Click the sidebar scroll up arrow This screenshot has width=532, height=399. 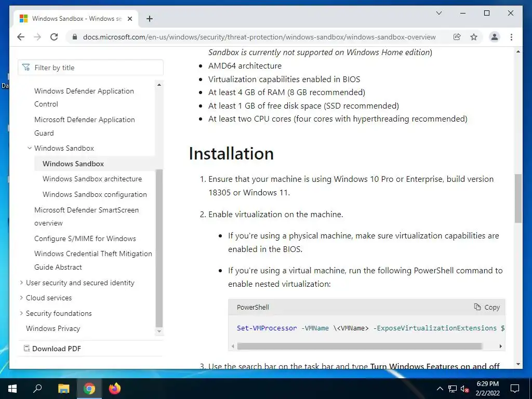pos(159,85)
